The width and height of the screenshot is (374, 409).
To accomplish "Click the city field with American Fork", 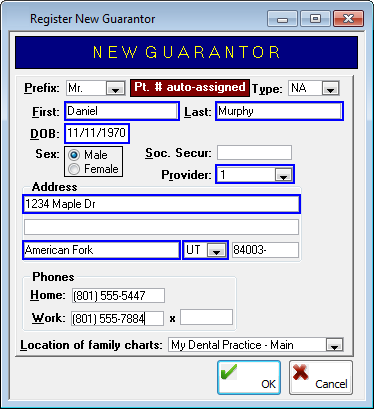I will click(x=101, y=250).
